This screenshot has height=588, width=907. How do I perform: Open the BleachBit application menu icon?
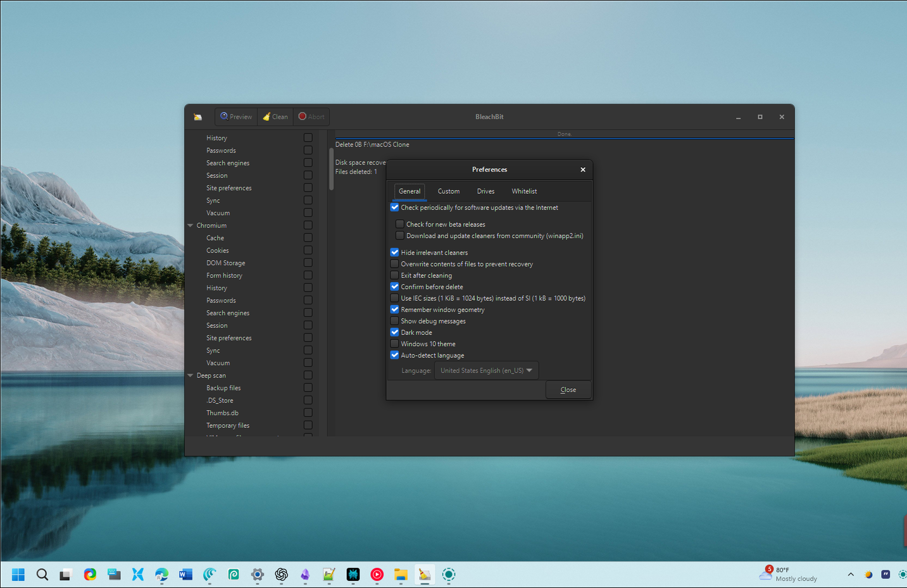198,117
